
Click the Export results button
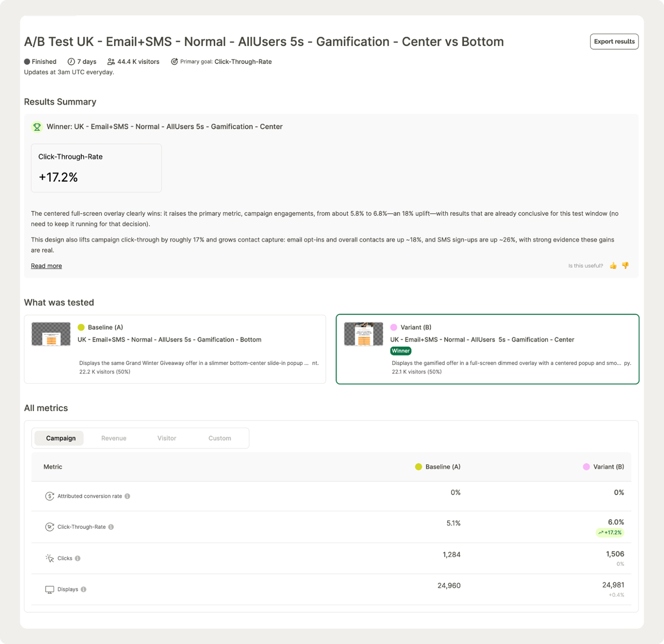click(x=614, y=41)
